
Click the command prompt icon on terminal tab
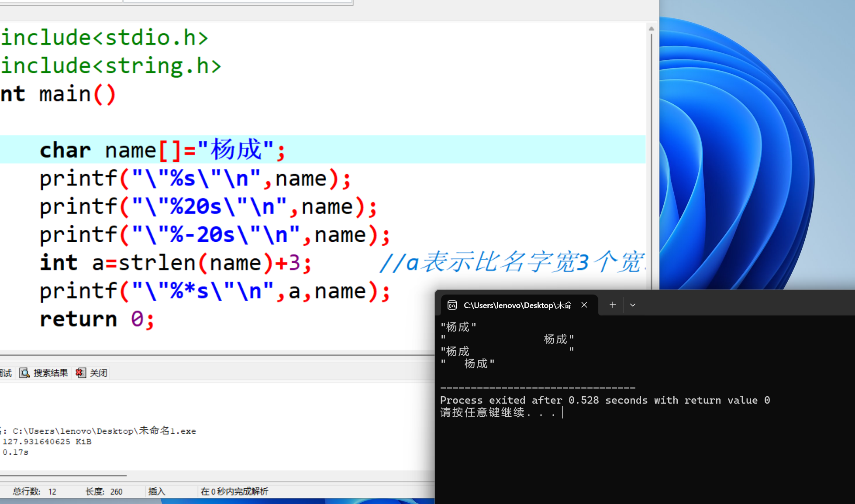tap(452, 305)
